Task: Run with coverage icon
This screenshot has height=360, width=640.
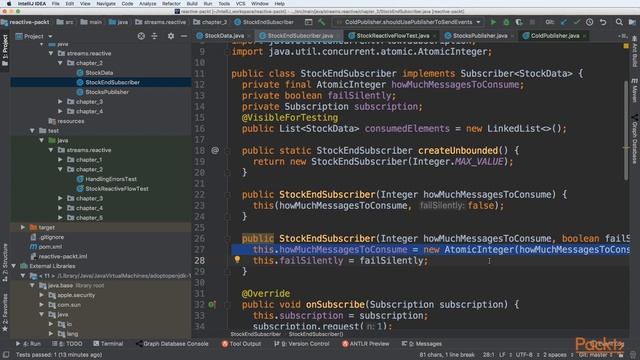Action: pyautogui.click(x=519, y=22)
